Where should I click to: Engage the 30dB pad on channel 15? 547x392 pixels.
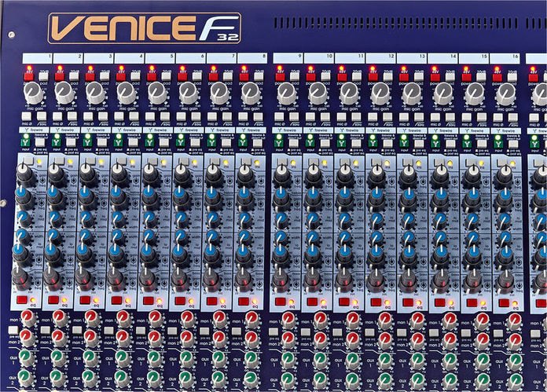point(481,76)
